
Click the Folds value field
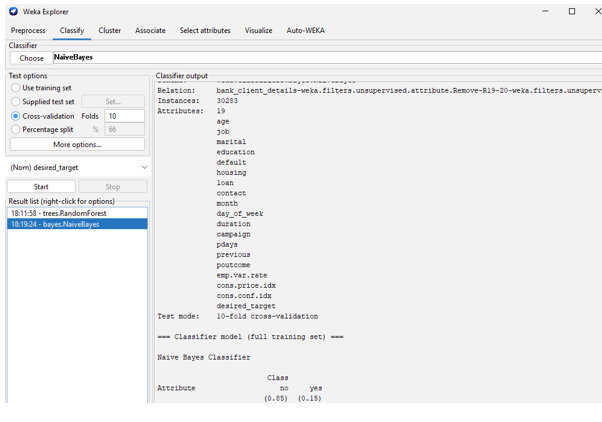pos(124,116)
